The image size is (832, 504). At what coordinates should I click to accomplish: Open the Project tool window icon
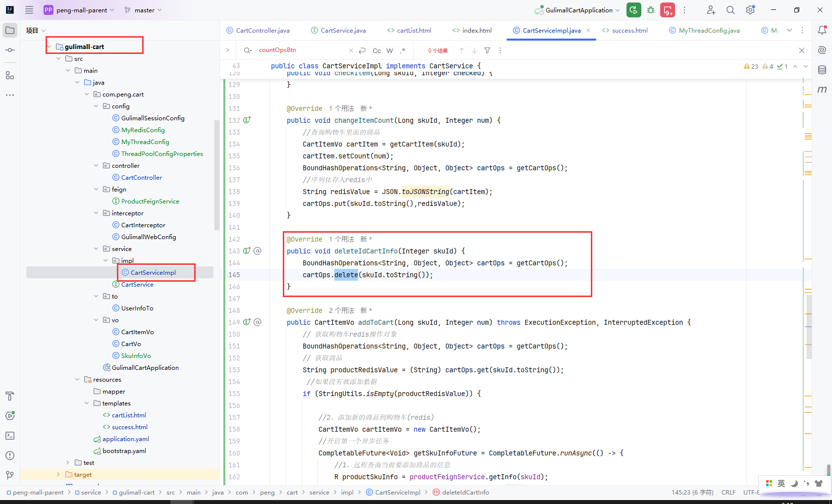[x=10, y=30]
